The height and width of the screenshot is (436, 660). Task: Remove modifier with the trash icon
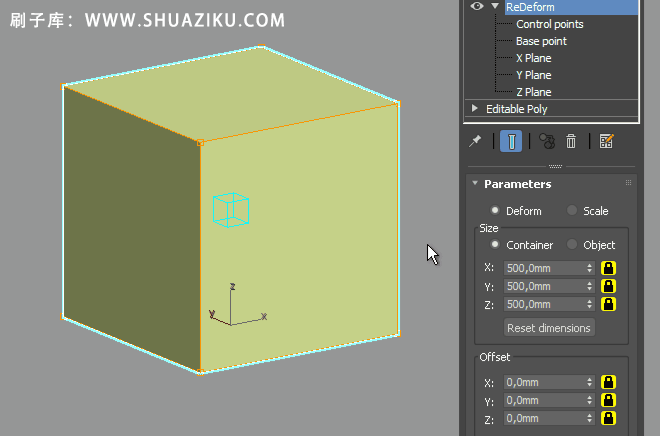click(x=571, y=141)
